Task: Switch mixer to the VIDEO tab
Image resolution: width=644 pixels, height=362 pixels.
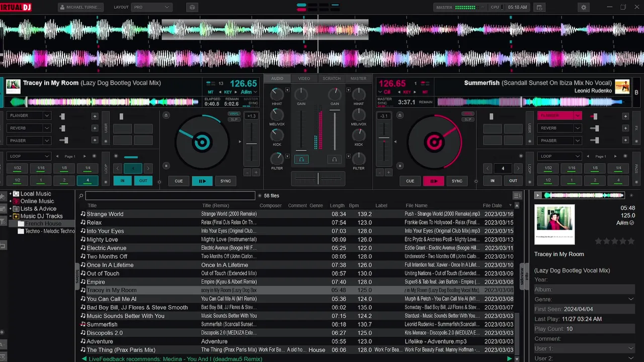Action: pos(304,78)
